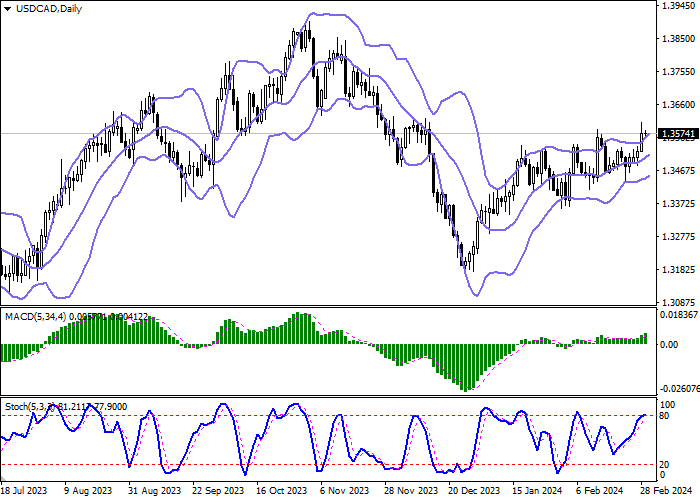Click price axis level 1.31825
Image resolution: width=700 pixels, height=500 pixels.
679,270
